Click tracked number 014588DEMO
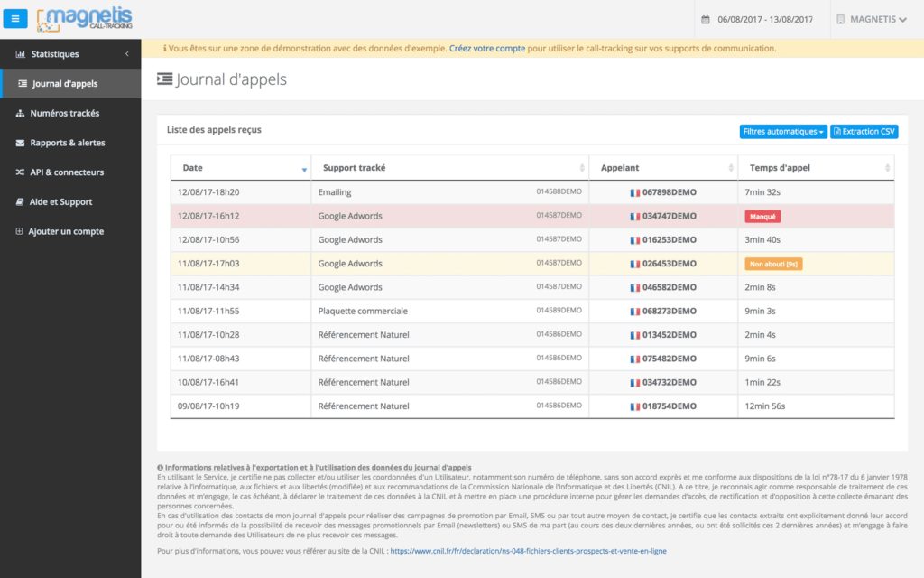Viewport: 924px width, 578px height. pyautogui.click(x=559, y=191)
